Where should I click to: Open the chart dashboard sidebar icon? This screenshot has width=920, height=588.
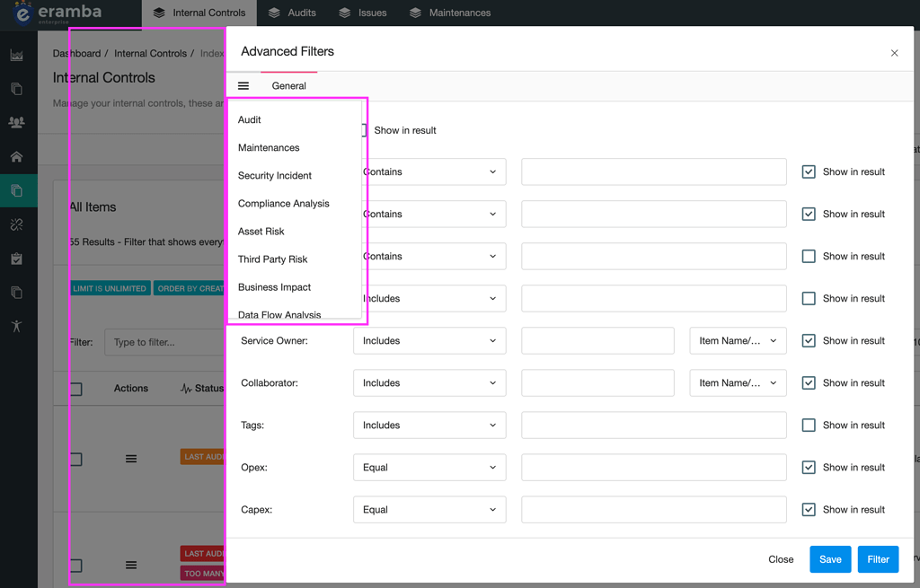tap(16, 55)
